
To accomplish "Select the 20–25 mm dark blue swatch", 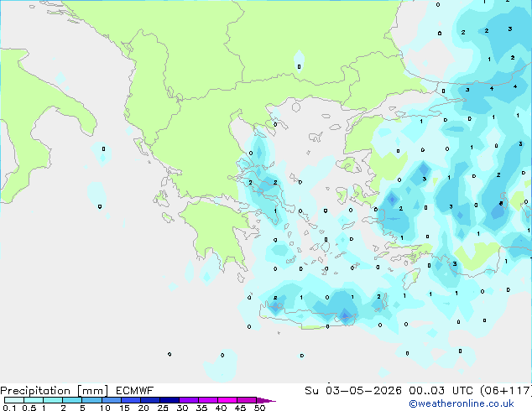I will [150, 400].
